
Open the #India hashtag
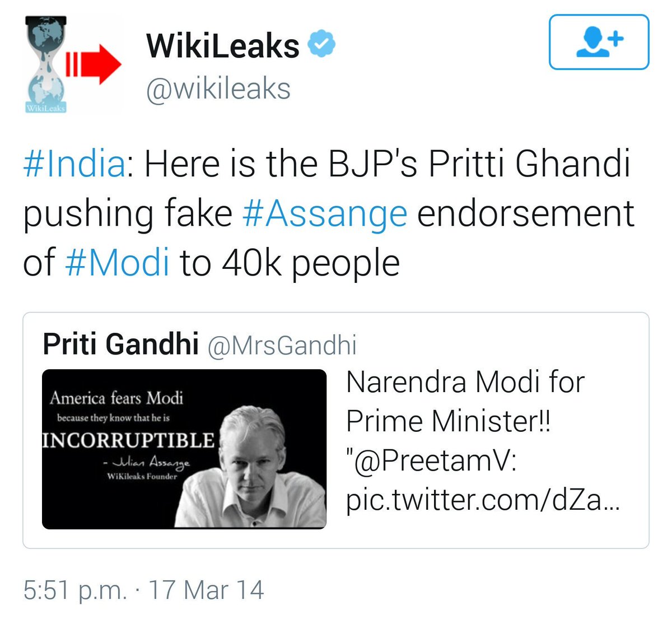pos(74,164)
